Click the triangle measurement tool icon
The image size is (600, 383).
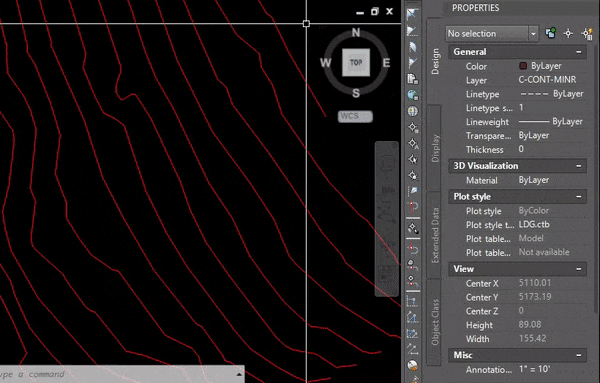point(412,317)
